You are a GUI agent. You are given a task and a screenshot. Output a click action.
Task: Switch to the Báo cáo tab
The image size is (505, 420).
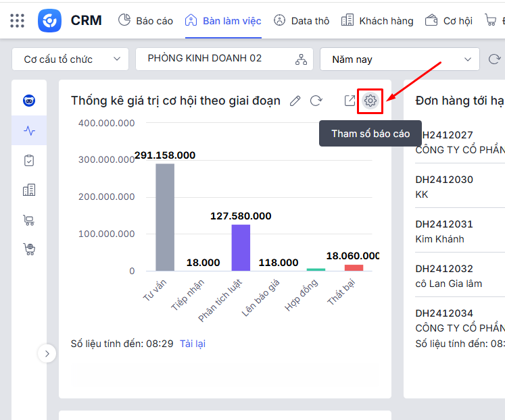pos(145,20)
